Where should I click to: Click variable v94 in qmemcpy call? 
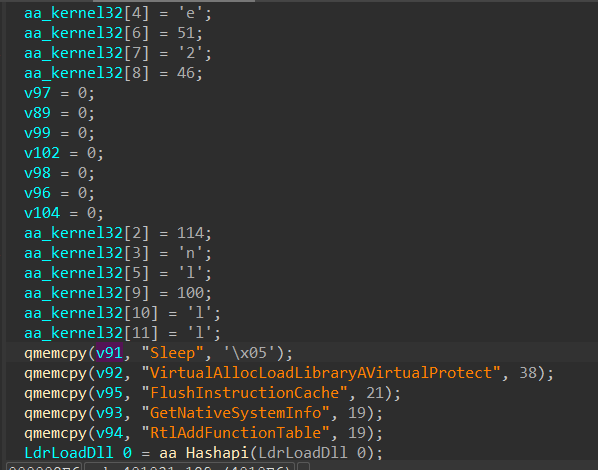[x=109, y=433]
